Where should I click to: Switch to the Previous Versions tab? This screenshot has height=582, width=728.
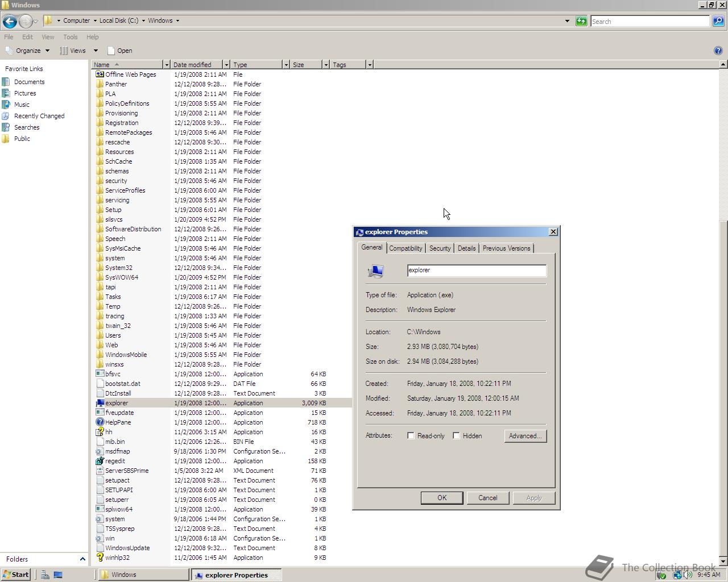point(506,248)
